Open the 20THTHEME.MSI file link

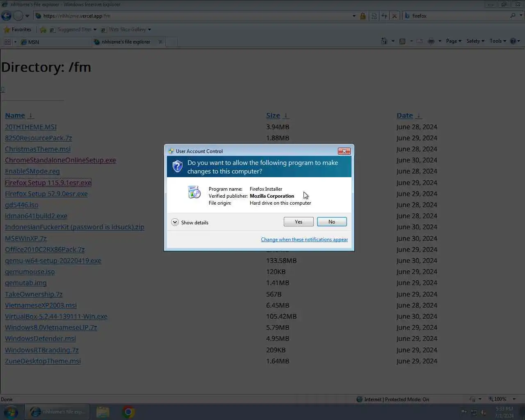tap(31, 127)
